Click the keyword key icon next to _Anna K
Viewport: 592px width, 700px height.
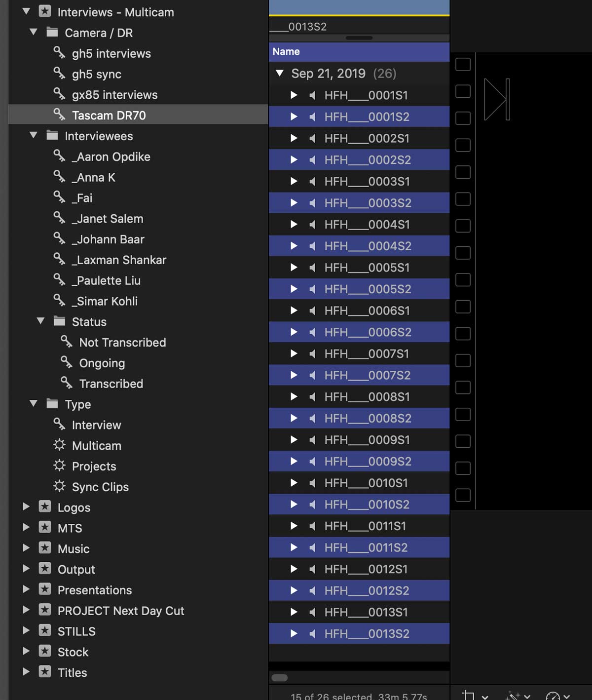[x=59, y=176]
